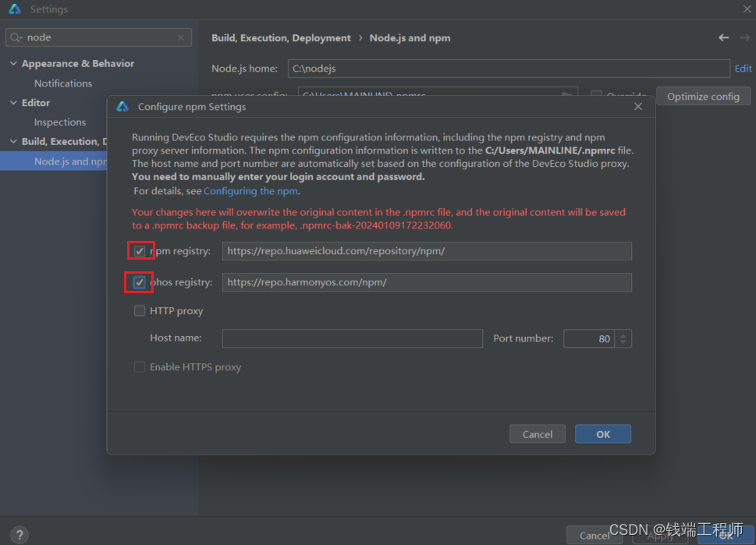Click the Optimize config button

coord(703,97)
